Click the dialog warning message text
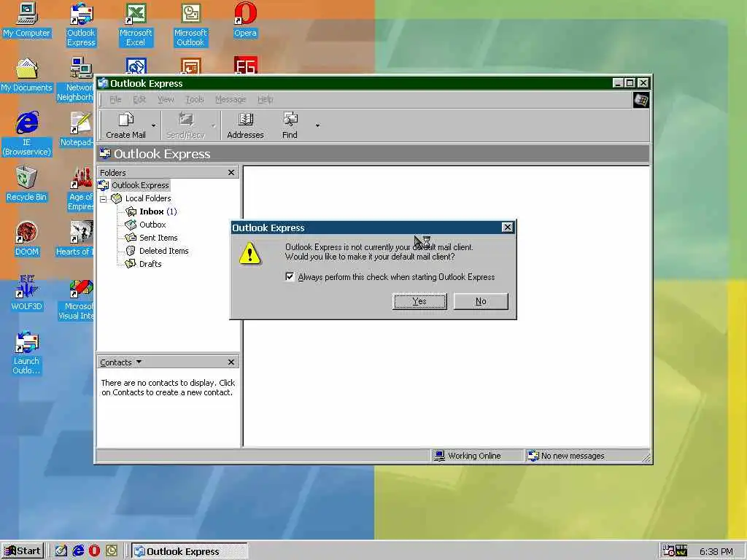Screen dimensions: 747x560 (379, 252)
